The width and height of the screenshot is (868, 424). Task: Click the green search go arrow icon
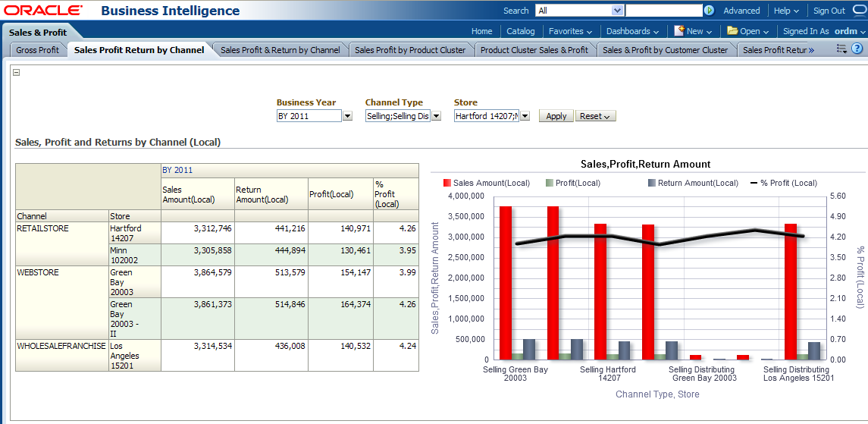point(709,11)
